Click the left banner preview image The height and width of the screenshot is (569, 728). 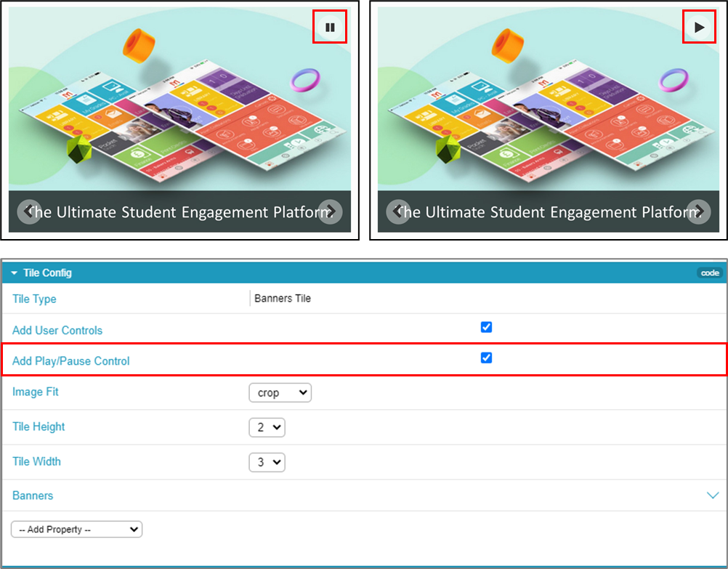tap(179, 99)
